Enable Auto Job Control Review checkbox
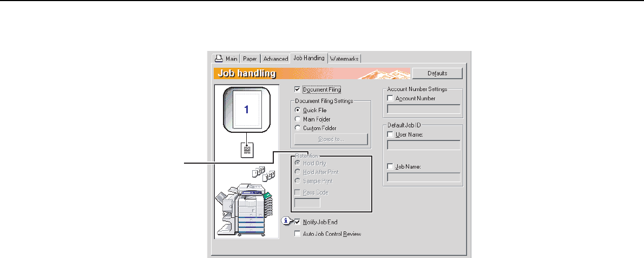 pyautogui.click(x=297, y=234)
